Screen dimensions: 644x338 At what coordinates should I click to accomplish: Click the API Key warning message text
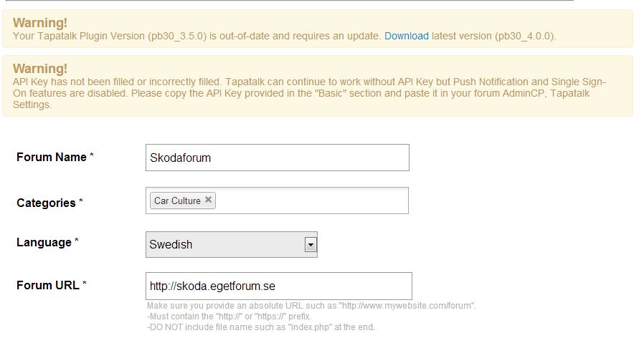[308, 93]
